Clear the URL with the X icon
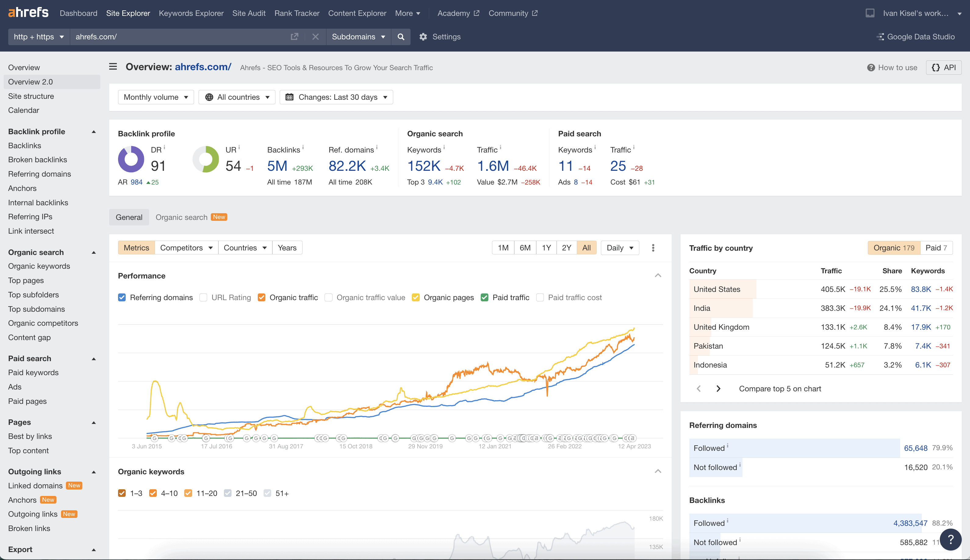 click(315, 37)
